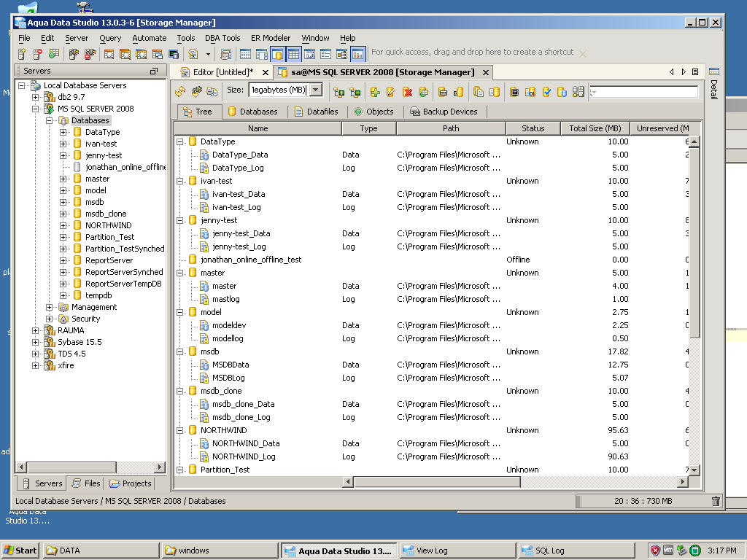The image size is (747, 560).
Task: Click the horizontal scrollbar right arrow in storage table
Action: [x=683, y=482]
